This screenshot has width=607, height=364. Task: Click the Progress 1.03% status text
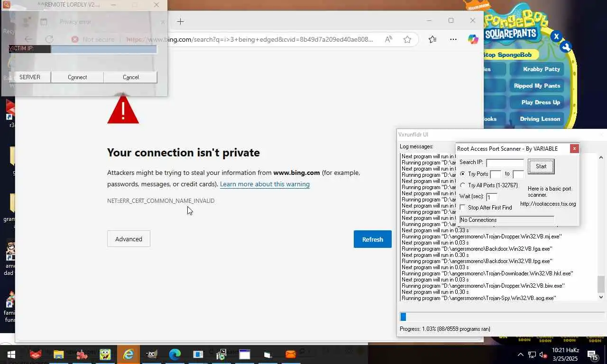click(445, 329)
